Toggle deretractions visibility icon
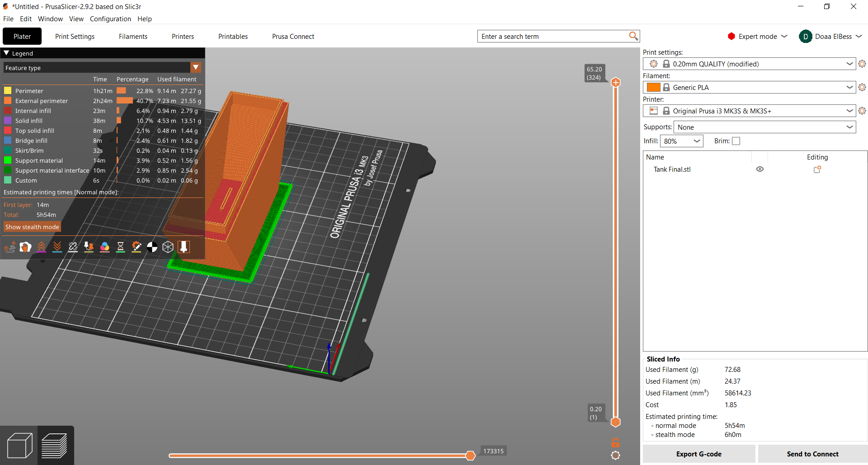This screenshot has height=465, width=868. (x=57, y=247)
